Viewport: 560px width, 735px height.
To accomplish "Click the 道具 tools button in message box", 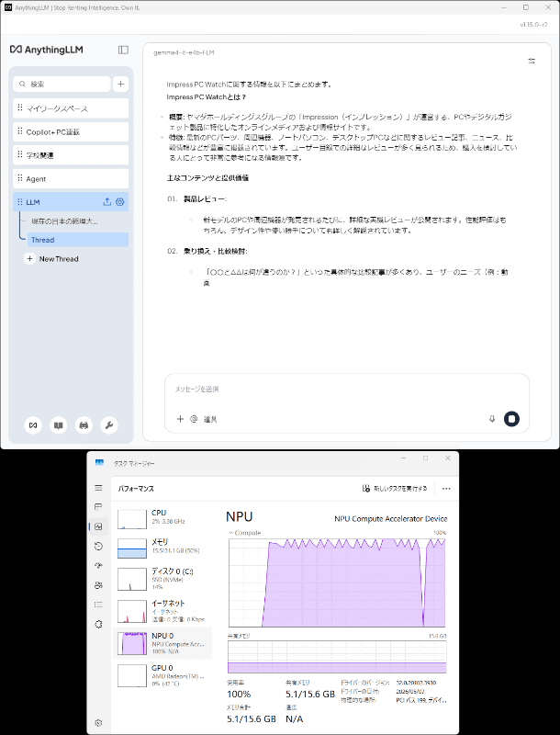I will coord(210,419).
